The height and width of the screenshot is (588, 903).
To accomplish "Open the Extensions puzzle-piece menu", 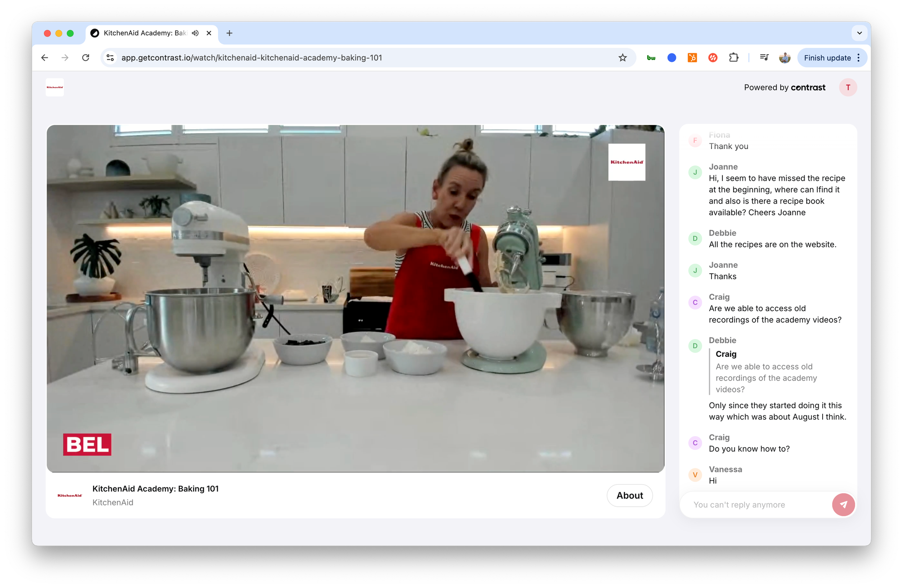I will pos(734,57).
